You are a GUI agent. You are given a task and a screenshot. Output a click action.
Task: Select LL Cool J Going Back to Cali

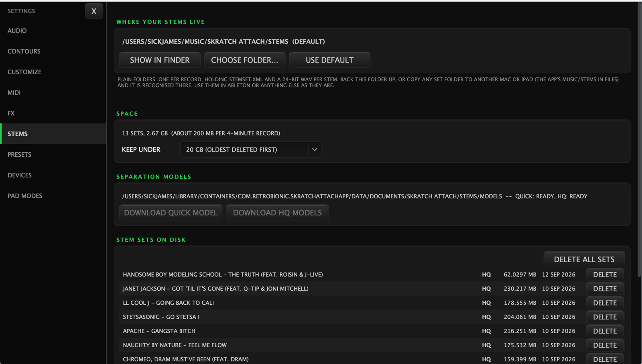[168, 303]
